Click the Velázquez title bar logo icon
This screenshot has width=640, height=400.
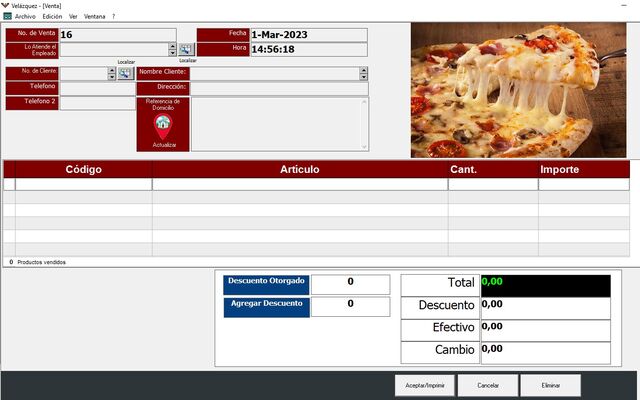coord(7,5)
